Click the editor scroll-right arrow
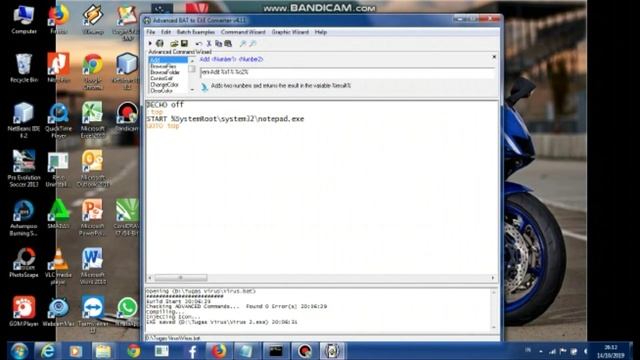This screenshot has height=360, width=640. pos(493,278)
